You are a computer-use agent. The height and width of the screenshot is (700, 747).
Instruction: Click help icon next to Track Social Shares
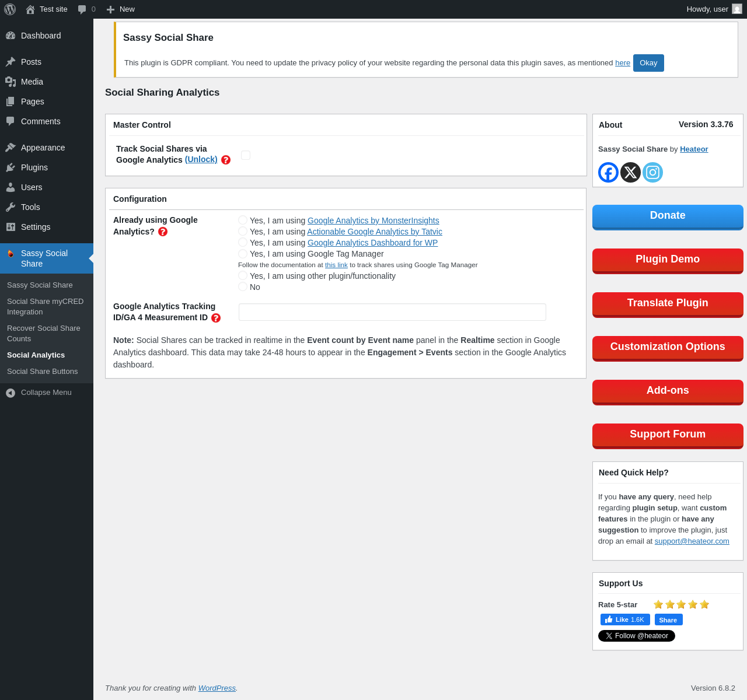pyautogui.click(x=226, y=160)
